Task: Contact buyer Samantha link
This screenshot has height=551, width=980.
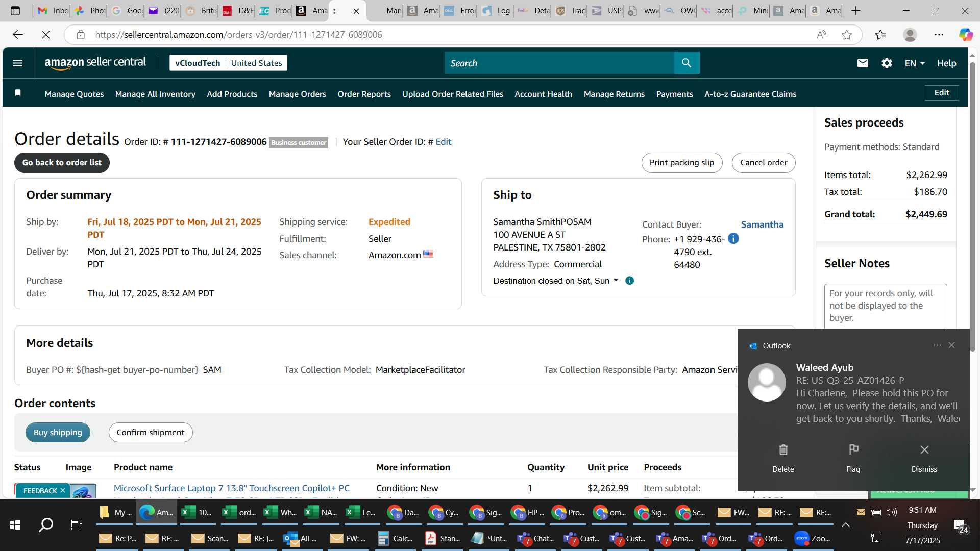Action: pos(762,224)
